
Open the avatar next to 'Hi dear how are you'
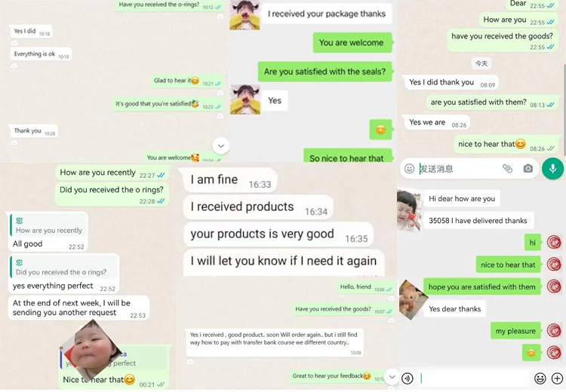coord(410,210)
